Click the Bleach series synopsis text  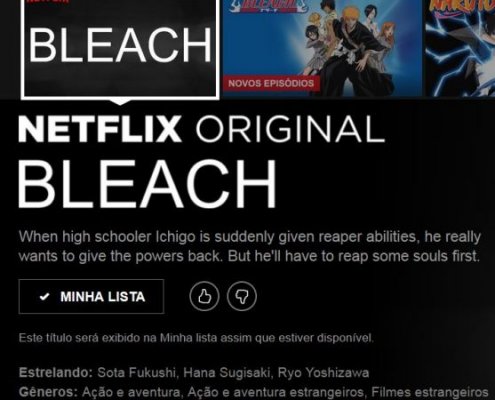250,246
